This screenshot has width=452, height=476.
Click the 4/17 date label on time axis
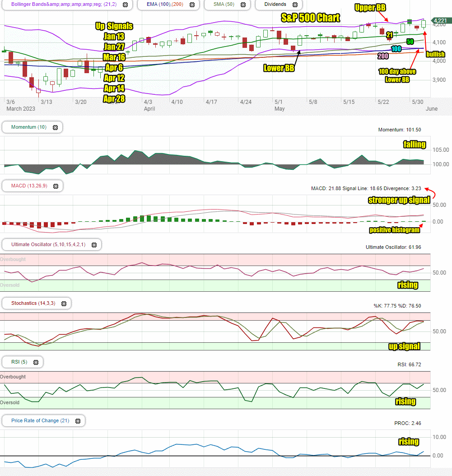211,102
